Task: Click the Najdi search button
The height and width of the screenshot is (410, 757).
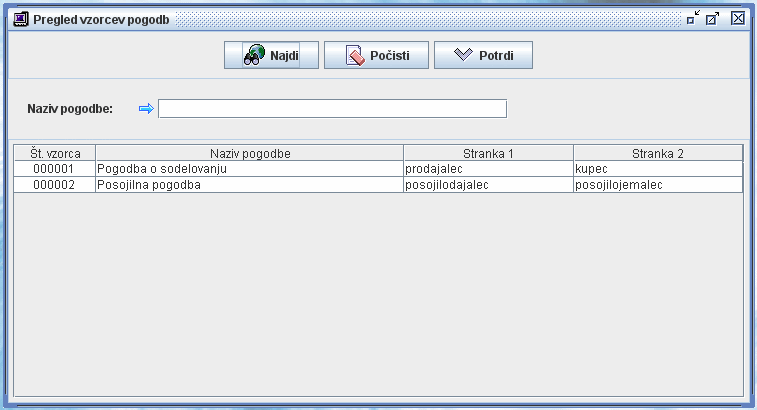Action: tap(271, 55)
